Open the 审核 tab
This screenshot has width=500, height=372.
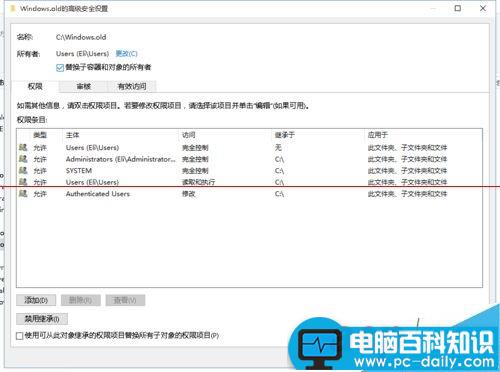click(x=84, y=87)
